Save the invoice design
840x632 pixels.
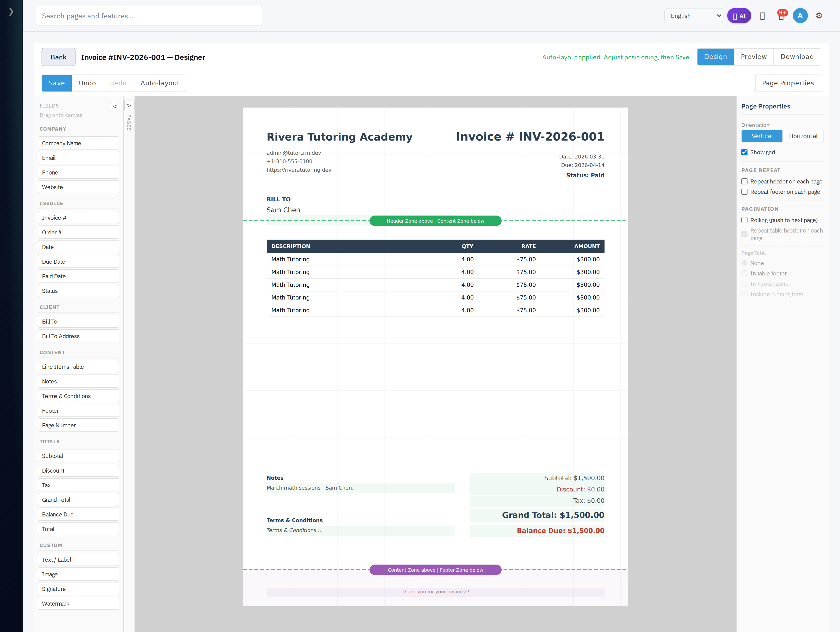click(57, 83)
